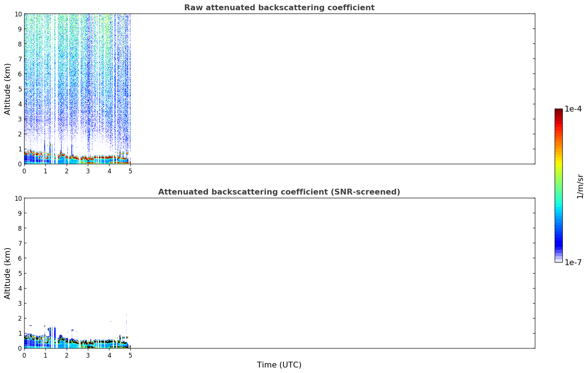Click the noisy raw data near 8 km altitude
The image size is (588, 373).
73,44
